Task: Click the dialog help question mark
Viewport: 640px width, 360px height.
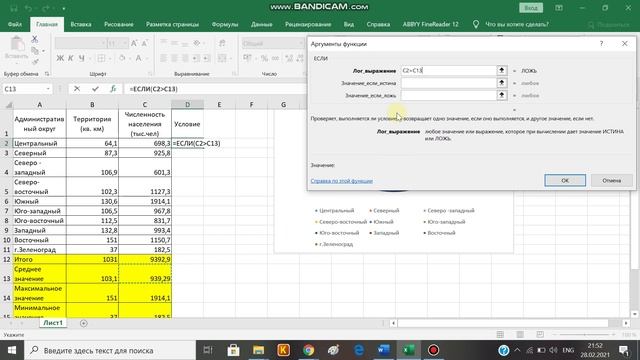Action: pyautogui.click(x=601, y=44)
